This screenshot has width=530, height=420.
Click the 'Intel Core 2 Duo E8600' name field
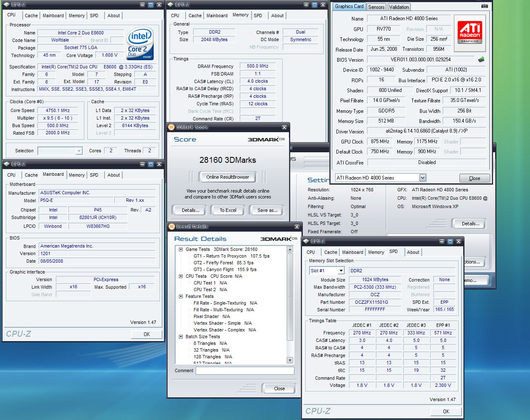[81, 33]
